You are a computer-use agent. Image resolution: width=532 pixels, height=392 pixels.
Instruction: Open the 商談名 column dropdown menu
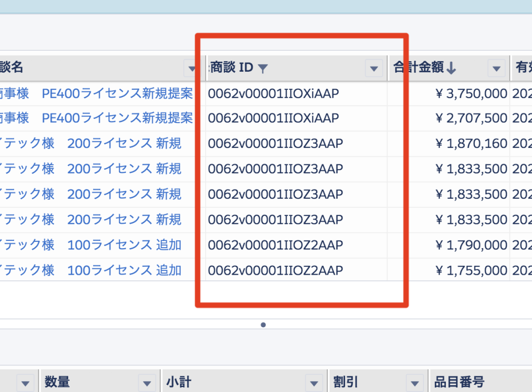coord(192,68)
